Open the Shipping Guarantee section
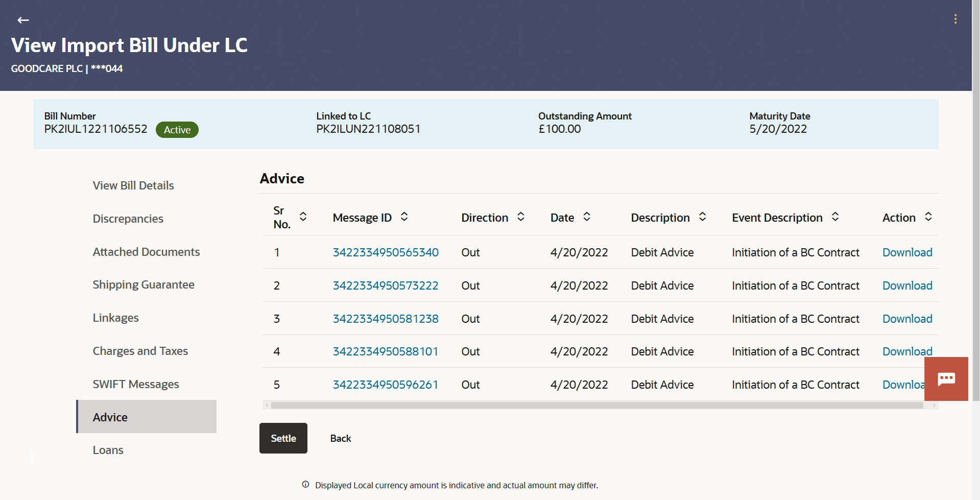 click(x=144, y=284)
